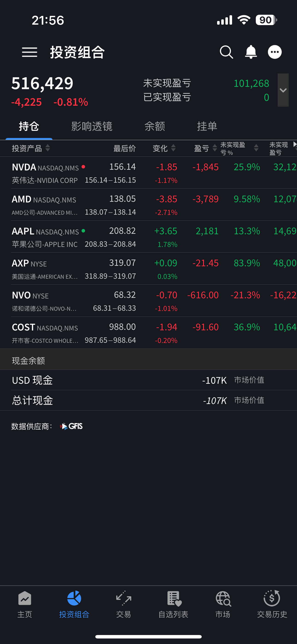297x644 pixels.
Task: Sort by 投资产品 column arrows
Action: pyautogui.click(x=47, y=148)
